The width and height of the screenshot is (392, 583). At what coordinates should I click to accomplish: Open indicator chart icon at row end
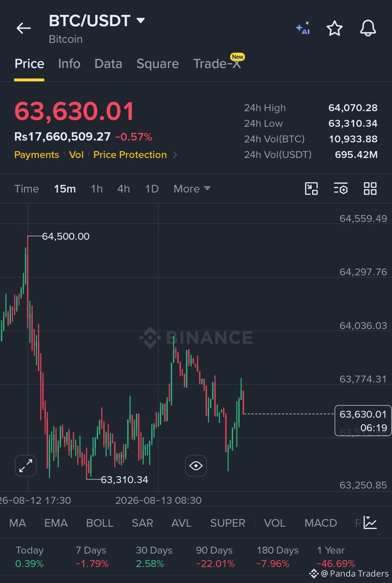coord(370,523)
